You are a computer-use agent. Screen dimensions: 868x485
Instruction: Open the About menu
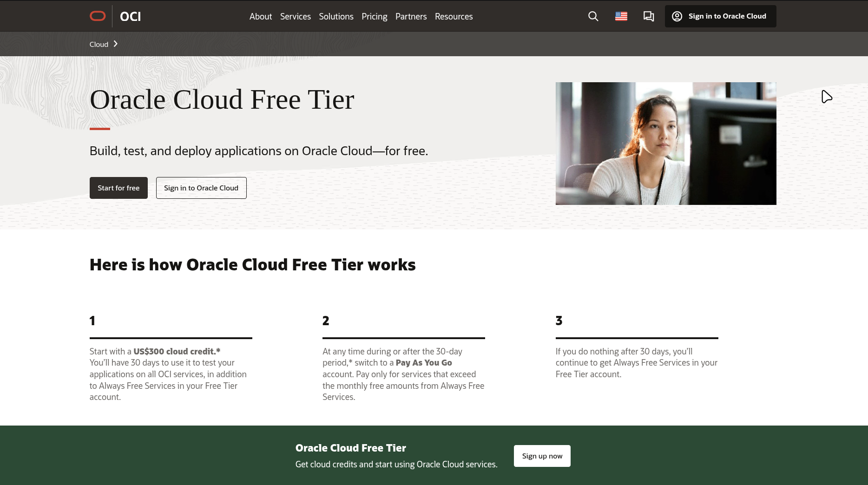(260, 16)
